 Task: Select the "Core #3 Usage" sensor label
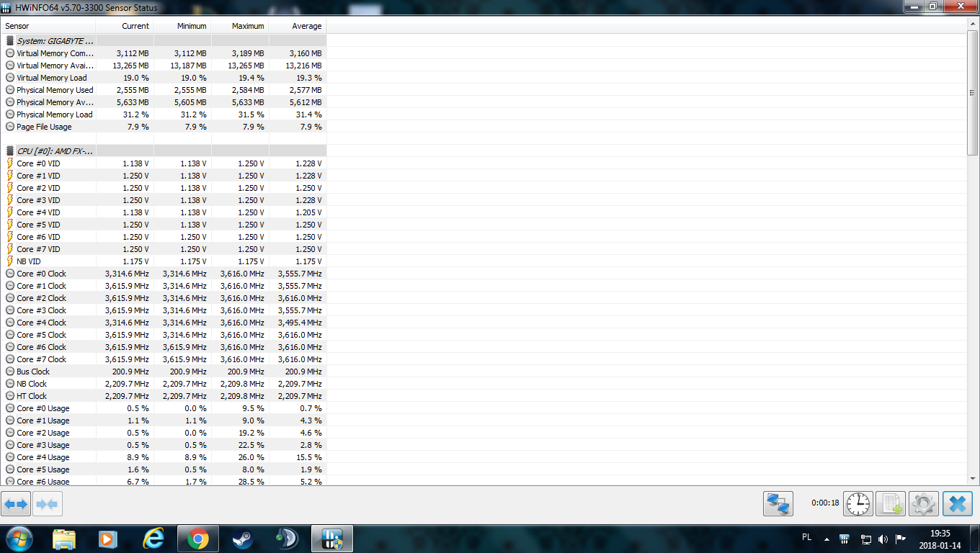(43, 445)
